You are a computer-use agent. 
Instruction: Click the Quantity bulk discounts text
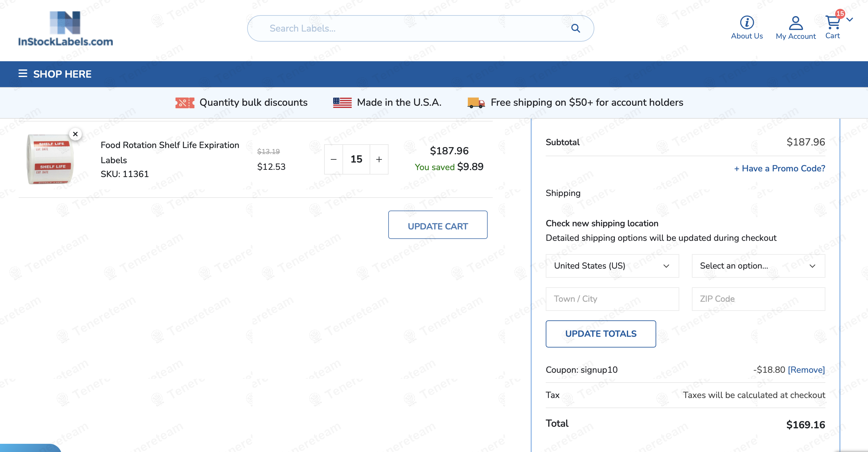pyautogui.click(x=253, y=103)
